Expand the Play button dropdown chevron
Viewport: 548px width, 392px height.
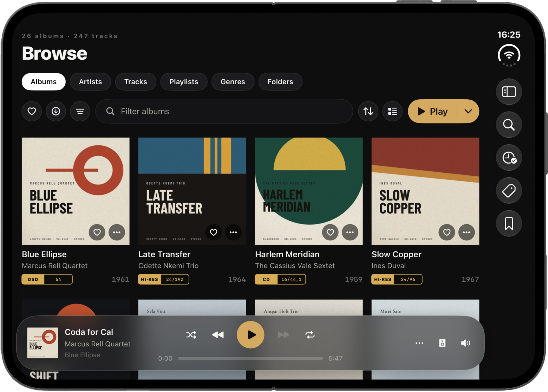click(x=468, y=111)
